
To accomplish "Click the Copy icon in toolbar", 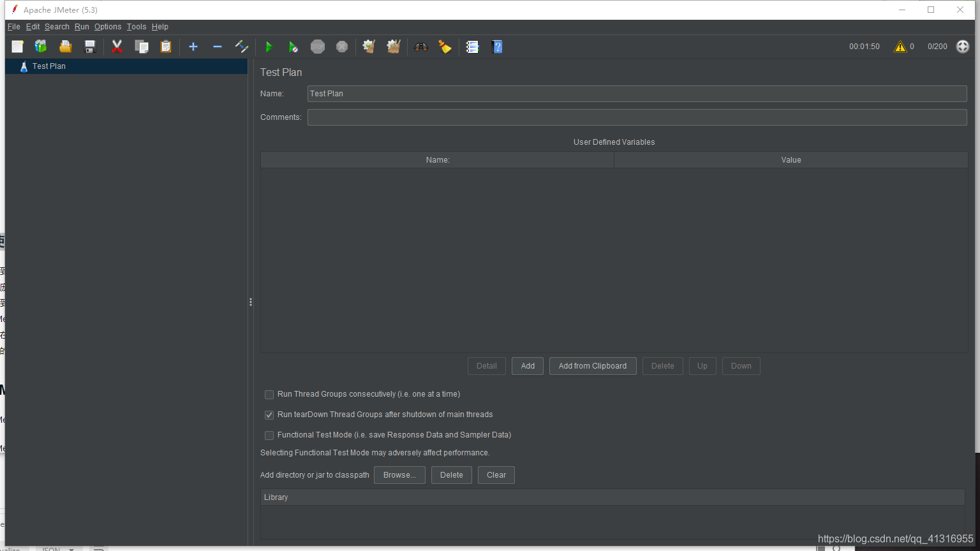I will click(x=142, y=47).
